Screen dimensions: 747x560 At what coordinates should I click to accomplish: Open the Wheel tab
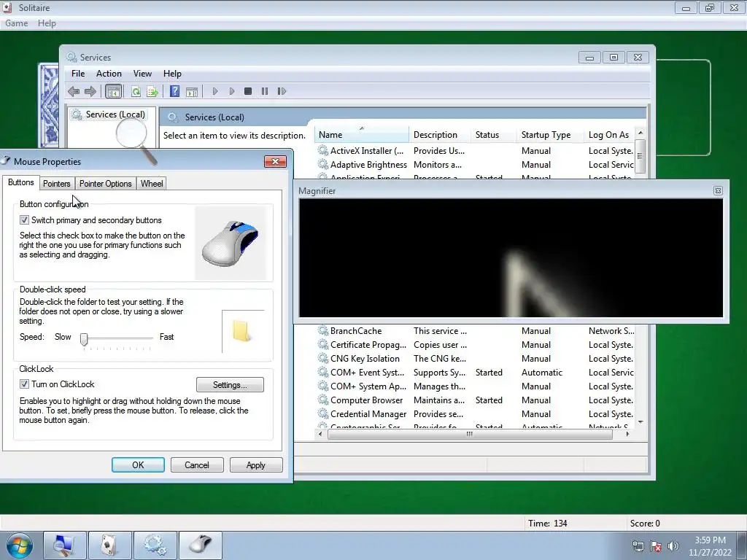152,184
